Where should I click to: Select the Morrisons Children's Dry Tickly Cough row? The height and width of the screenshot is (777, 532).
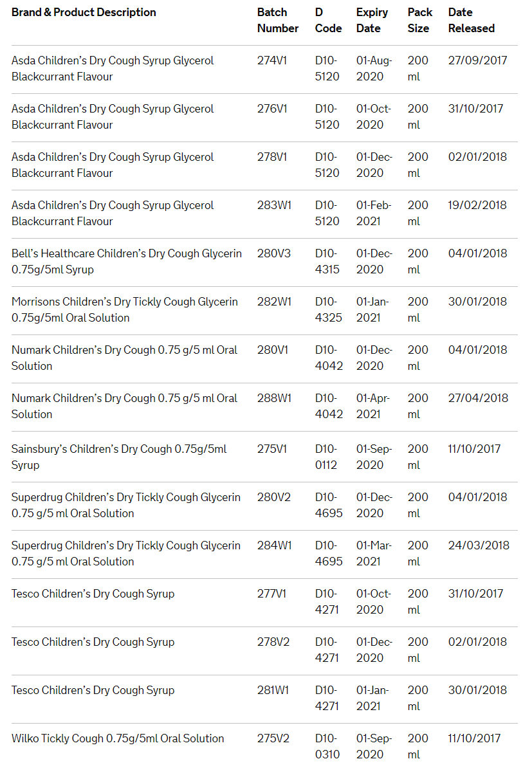click(125, 309)
